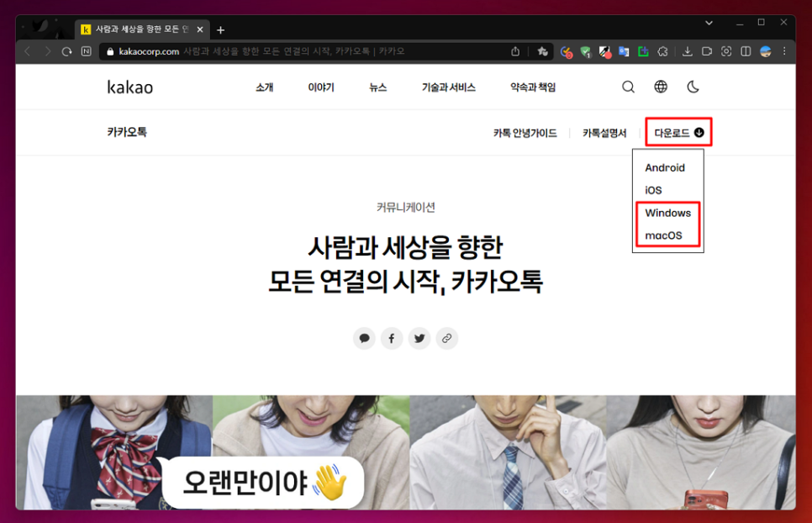812x523 pixels.
Task: Toggle the browser side panel icon
Action: (746, 51)
